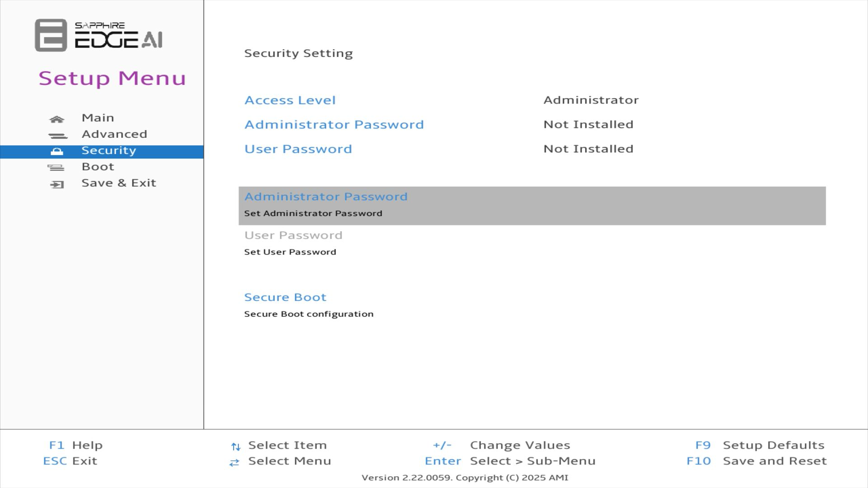Click the exit arrow icon beside Save & Exit
The height and width of the screenshot is (488, 868).
tap(57, 184)
